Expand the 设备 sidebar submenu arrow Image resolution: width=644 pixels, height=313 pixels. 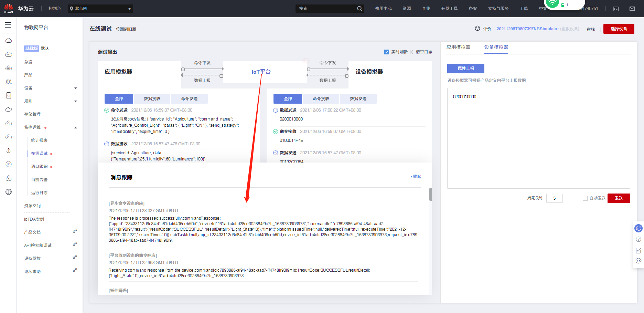point(76,88)
